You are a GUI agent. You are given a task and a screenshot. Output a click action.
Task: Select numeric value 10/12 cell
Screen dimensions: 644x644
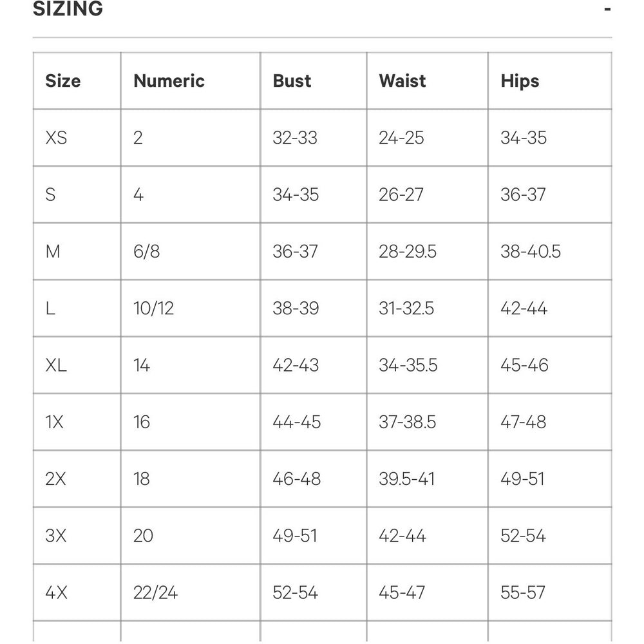tap(153, 308)
